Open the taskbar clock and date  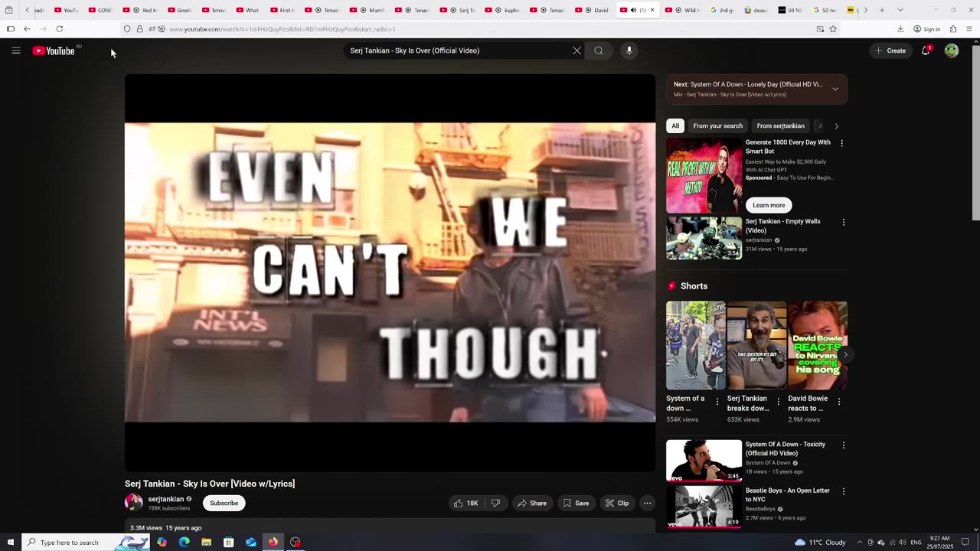(x=941, y=542)
